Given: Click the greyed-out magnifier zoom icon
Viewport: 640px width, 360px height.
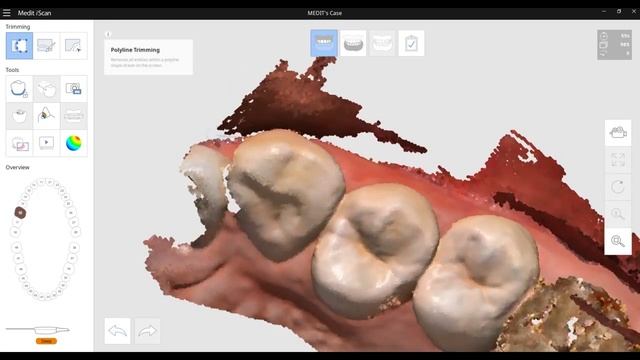Looking at the screenshot, I should [x=618, y=214].
